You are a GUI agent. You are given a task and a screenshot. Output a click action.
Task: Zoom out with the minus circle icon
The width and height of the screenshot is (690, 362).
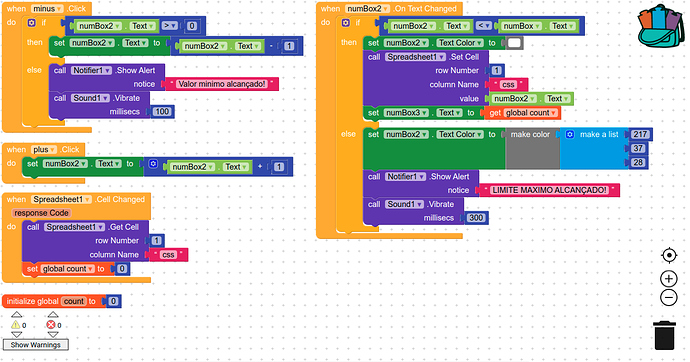(669, 298)
